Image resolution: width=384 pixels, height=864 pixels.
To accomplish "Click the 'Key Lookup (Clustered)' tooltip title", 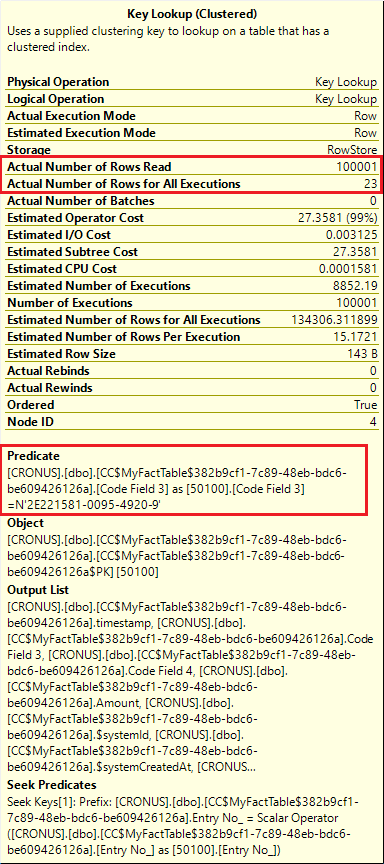I will click(192, 14).
